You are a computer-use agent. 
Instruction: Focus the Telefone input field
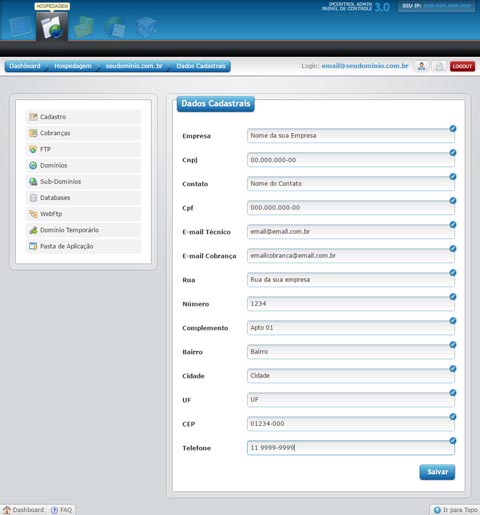[x=350, y=448]
